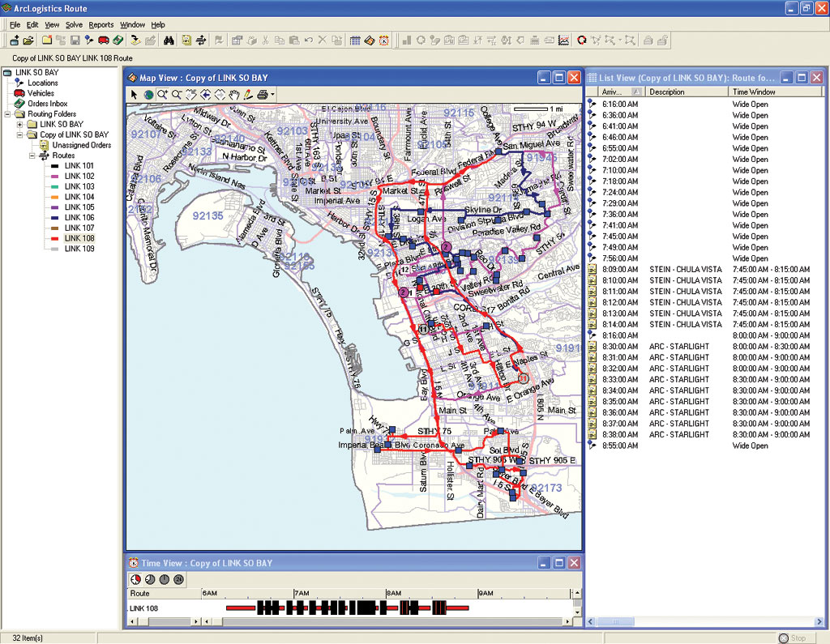This screenshot has height=644, width=830.
Task: Click the zoom in magnifier tool
Action: pyautogui.click(x=163, y=95)
